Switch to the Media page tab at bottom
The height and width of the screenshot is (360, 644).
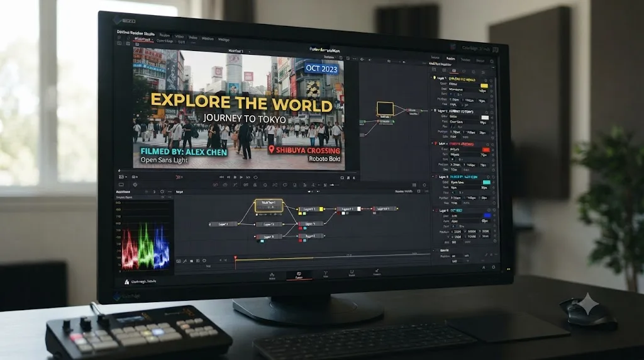pos(272,276)
